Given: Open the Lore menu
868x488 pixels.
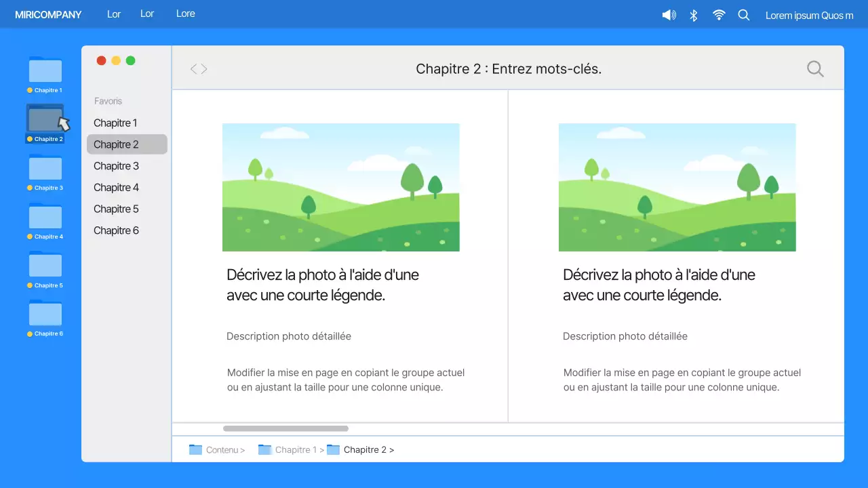Looking at the screenshot, I should 185,14.
